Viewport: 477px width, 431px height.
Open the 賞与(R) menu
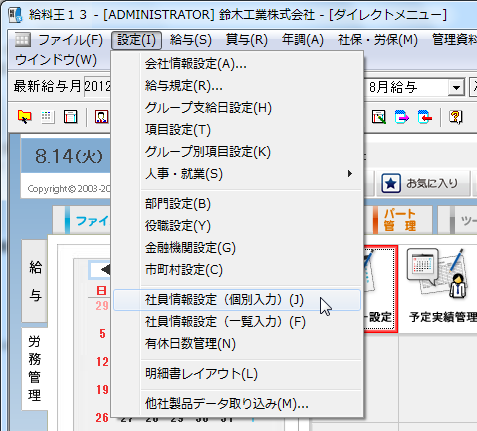[247, 40]
